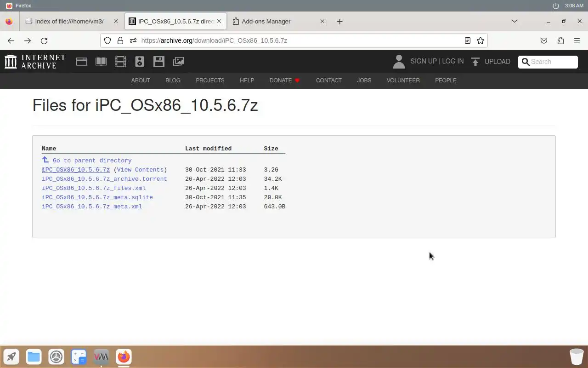Click the 3:08 AM clock
The width and height of the screenshot is (588, 368).
click(x=574, y=6)
